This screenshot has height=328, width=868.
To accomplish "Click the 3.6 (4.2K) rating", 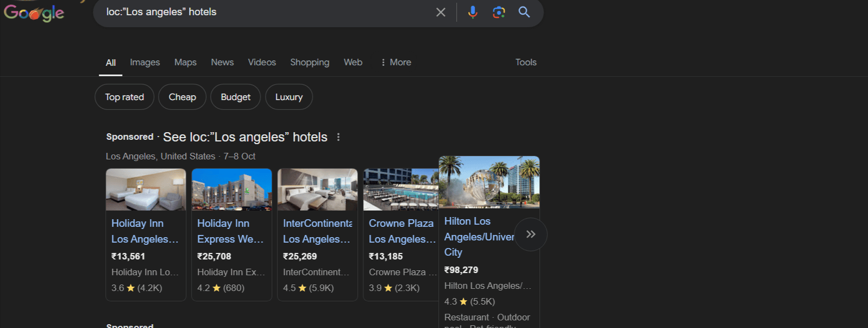I will [137, 288].
